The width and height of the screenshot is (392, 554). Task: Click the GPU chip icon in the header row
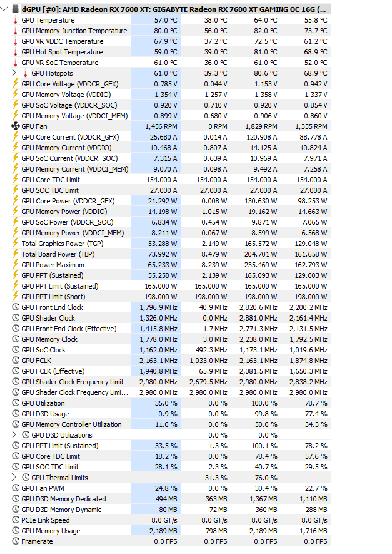[16, 9]
